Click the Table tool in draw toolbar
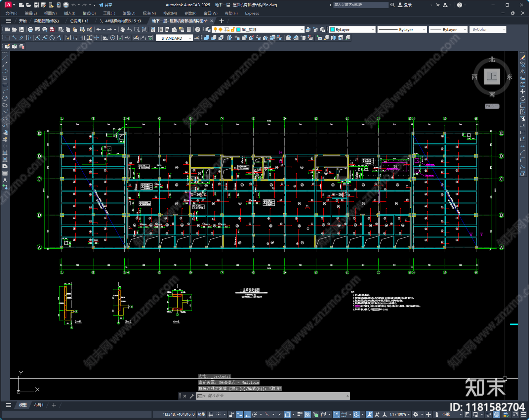Screen dimensions: 529x420 [x=5, y=173]
